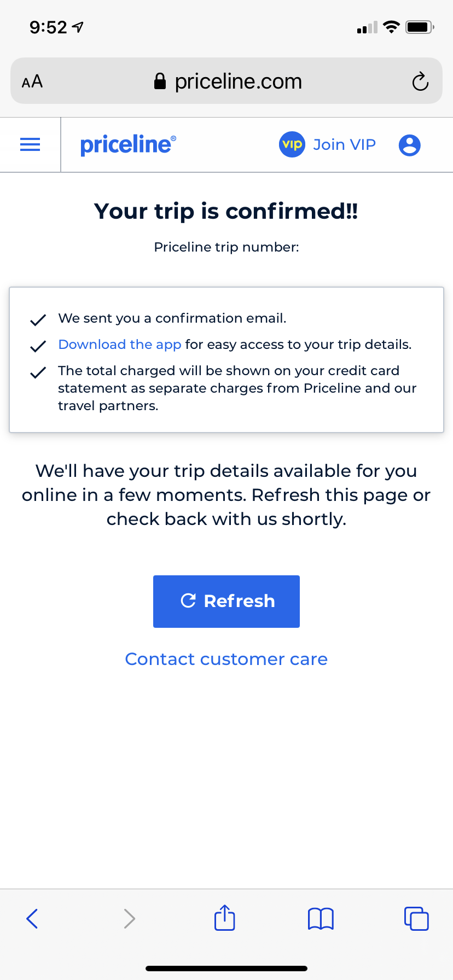The image size is (453, 980).
Task: Tap the Priceline trip number text
Action: 226,247
